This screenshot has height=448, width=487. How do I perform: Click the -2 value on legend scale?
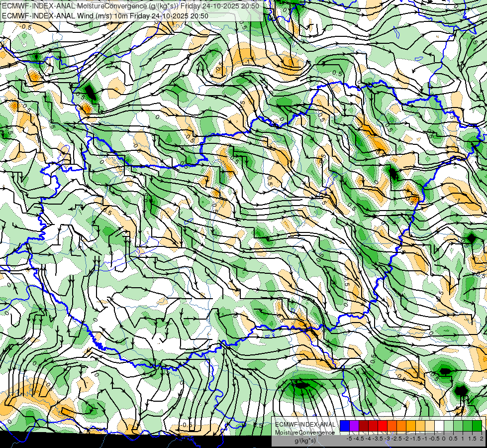point(406,439)
